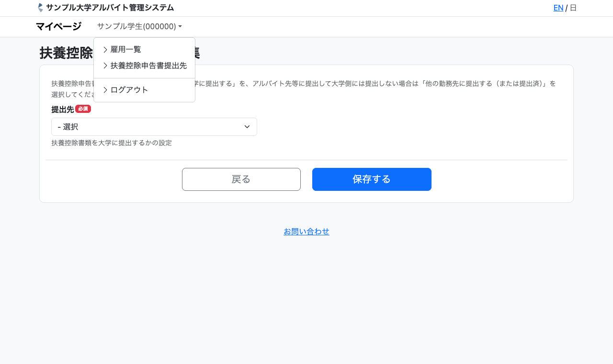Click the chevron icon beside 扶養控除申告書提出先
Viewport: 613px width, 364px height.
(105, 66)
